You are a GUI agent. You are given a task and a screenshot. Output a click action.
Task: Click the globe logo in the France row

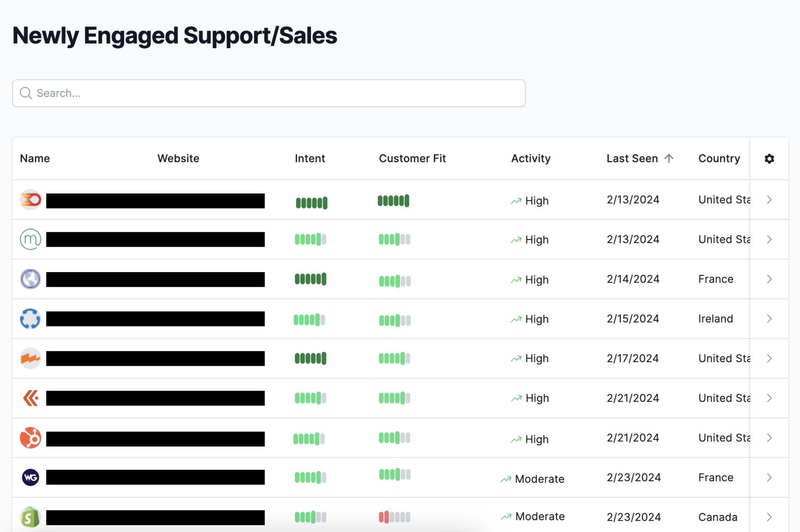coord(30,279)
